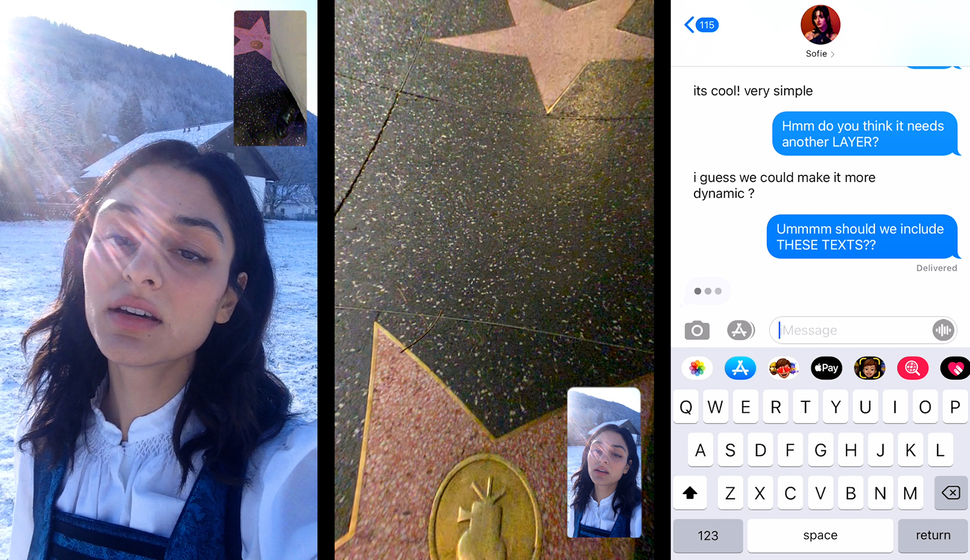Tap the O key
Viewport: 970px width, 560px height.
[925, 407]
